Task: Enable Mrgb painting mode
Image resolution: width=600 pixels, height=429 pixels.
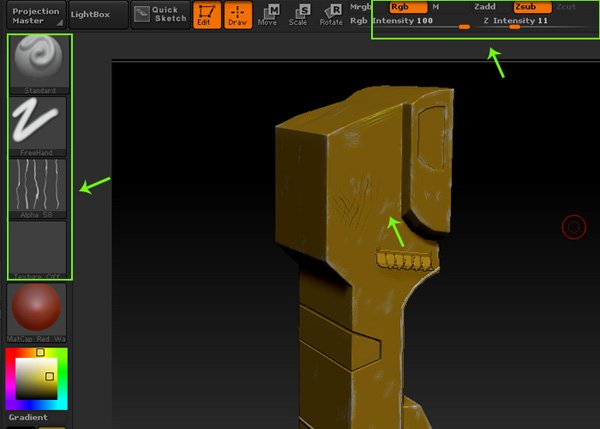Action: pyautogui.click(x=360, y=7)
